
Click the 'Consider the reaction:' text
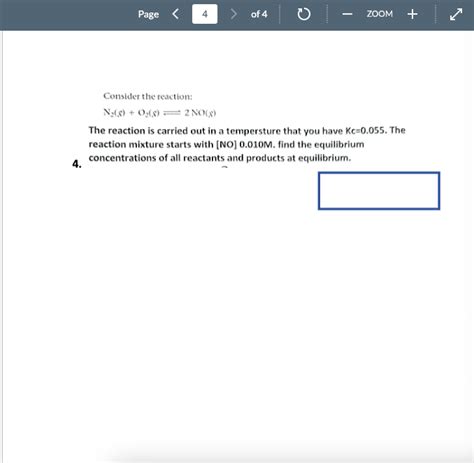[148, 96]
